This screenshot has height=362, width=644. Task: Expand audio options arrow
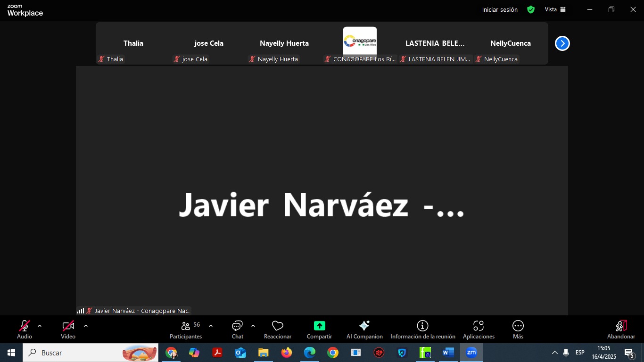point(40,326)
